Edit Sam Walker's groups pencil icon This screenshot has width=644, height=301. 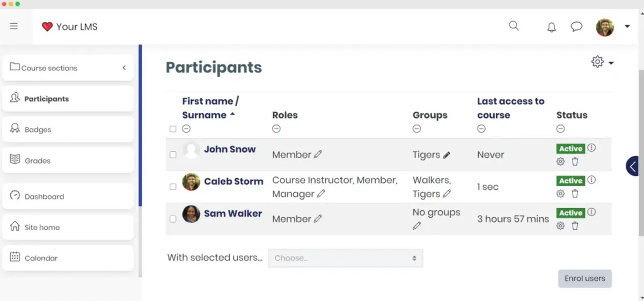417,226
